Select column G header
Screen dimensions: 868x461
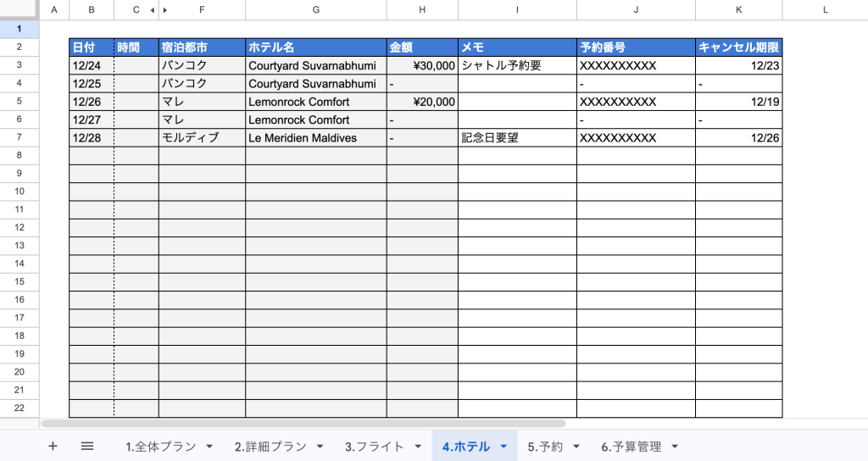click(315, 10)
